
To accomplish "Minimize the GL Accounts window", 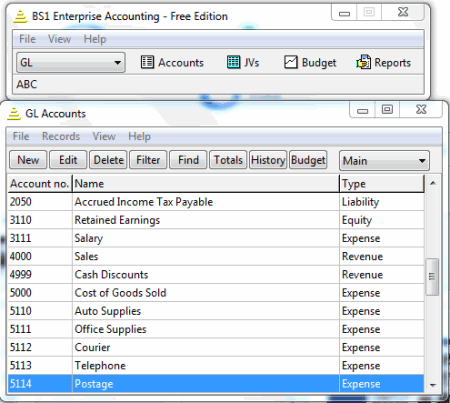I will [362, 110].
